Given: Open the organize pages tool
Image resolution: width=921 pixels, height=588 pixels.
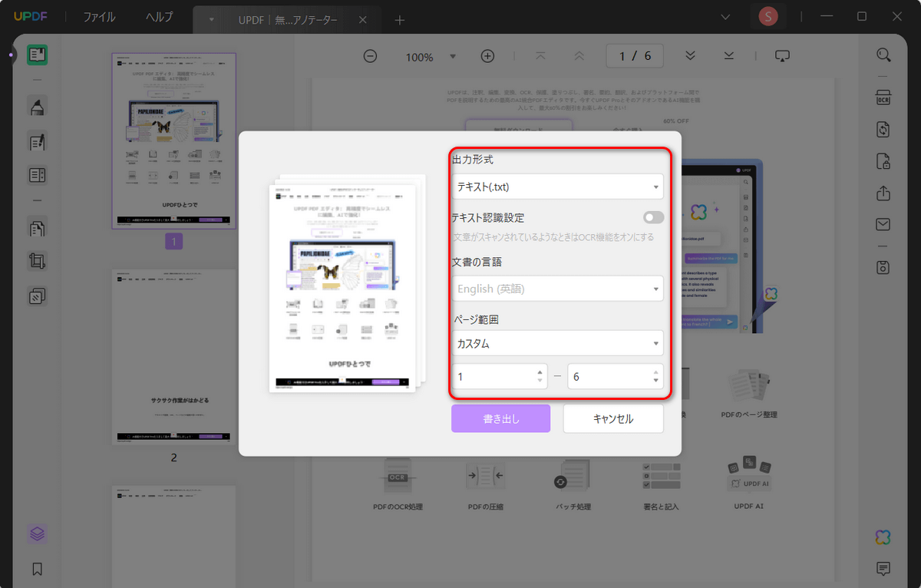Looking at the screenshot, I should 37,227.
